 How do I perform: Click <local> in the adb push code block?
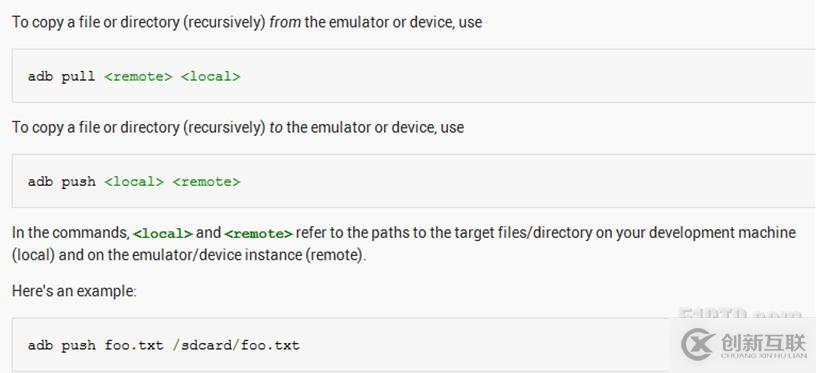[134, 182]
